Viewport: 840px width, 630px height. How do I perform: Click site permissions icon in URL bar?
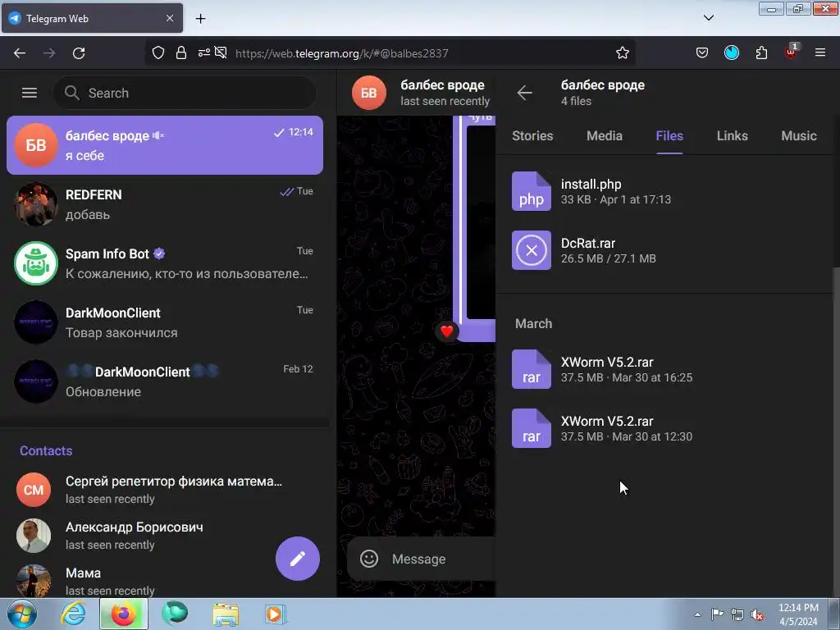coord(203,52)
